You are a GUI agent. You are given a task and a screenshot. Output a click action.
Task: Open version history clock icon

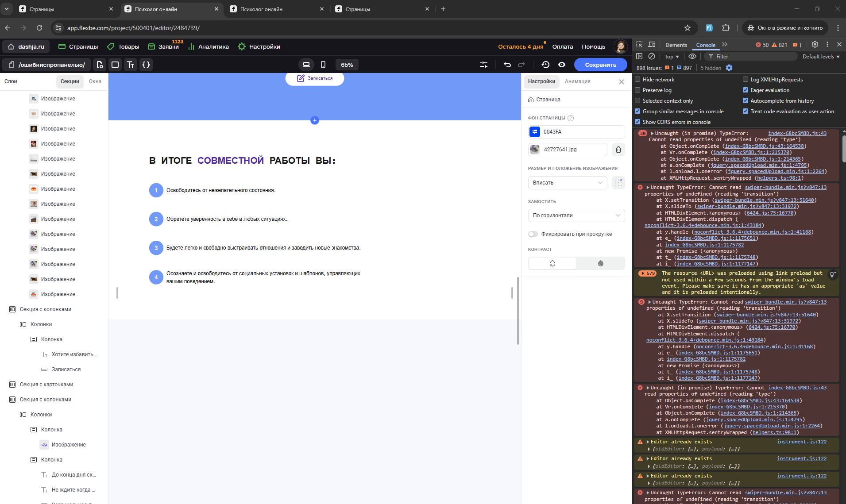[545, 65]
